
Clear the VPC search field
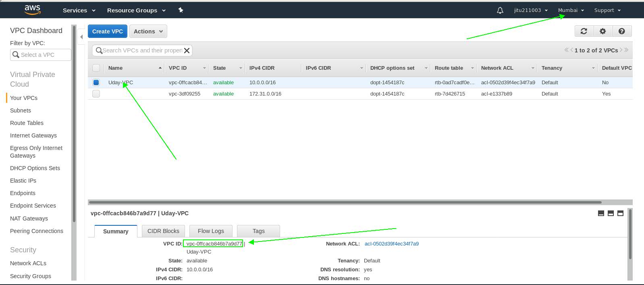point(187,50)
